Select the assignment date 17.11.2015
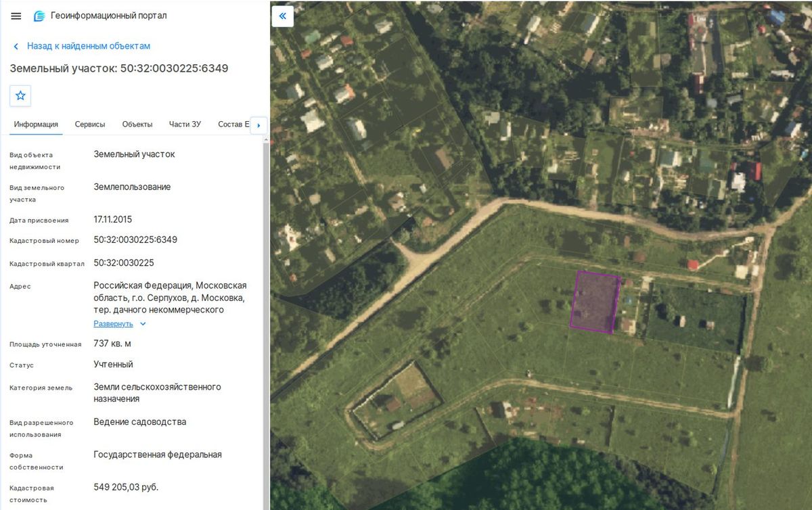 pos(113,219)
